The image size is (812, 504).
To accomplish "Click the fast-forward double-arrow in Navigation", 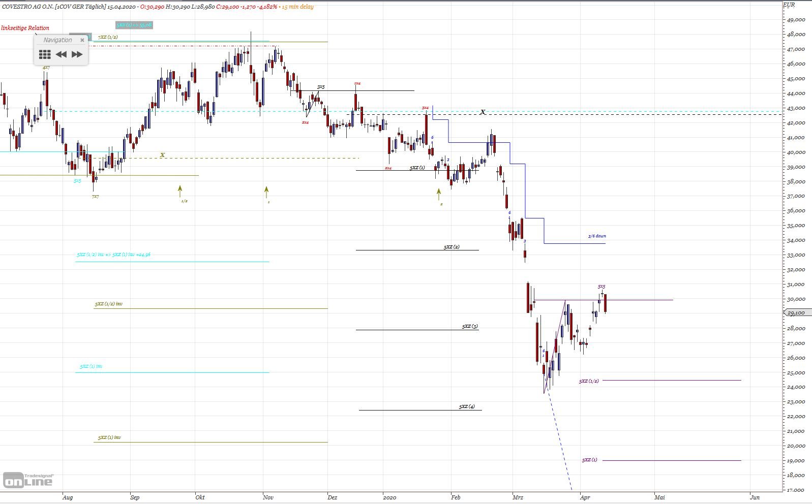I will [x=77, y=54].
